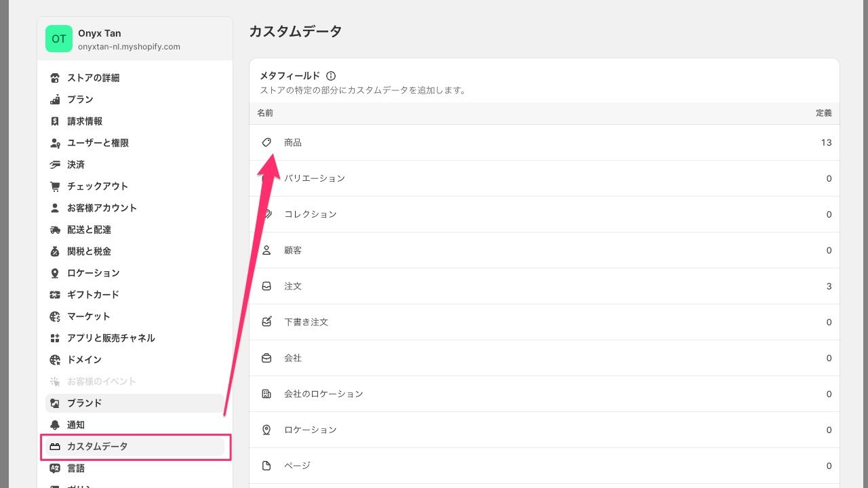This screenshot has width=868, height=488.
Task: Click the edit icon in 下書き注文 row
Action: (267, 322)
